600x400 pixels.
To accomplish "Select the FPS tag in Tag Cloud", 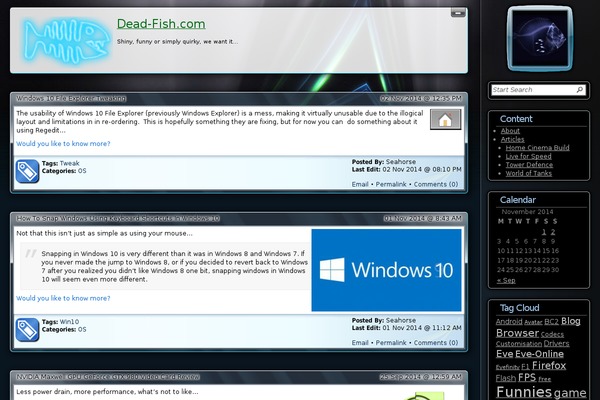I will point(527,377).
